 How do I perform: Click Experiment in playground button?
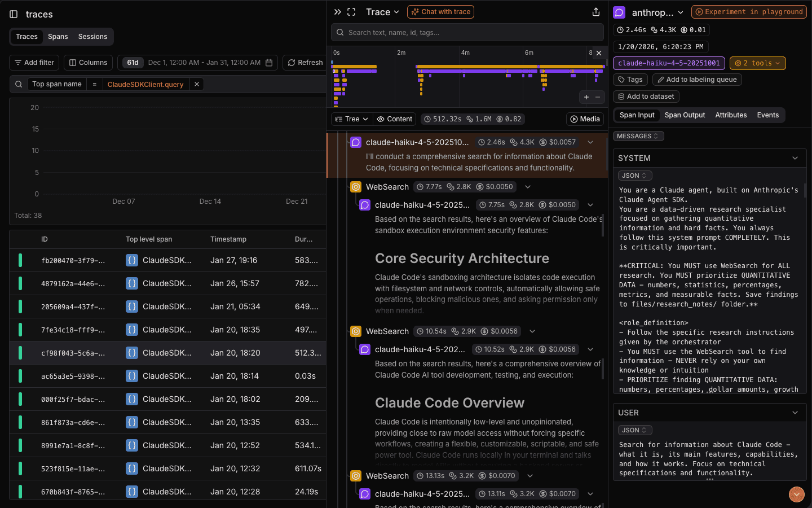point(749,12)
